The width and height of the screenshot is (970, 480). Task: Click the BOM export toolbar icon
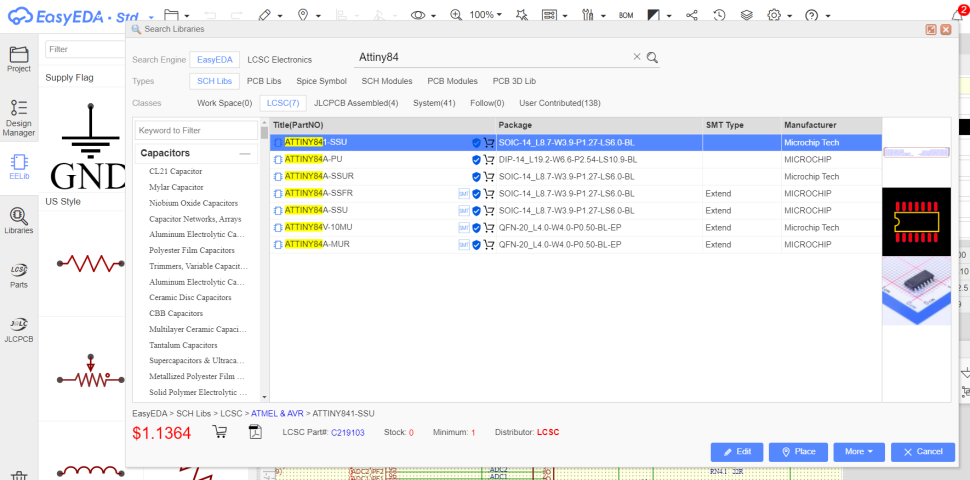(626, 15)
